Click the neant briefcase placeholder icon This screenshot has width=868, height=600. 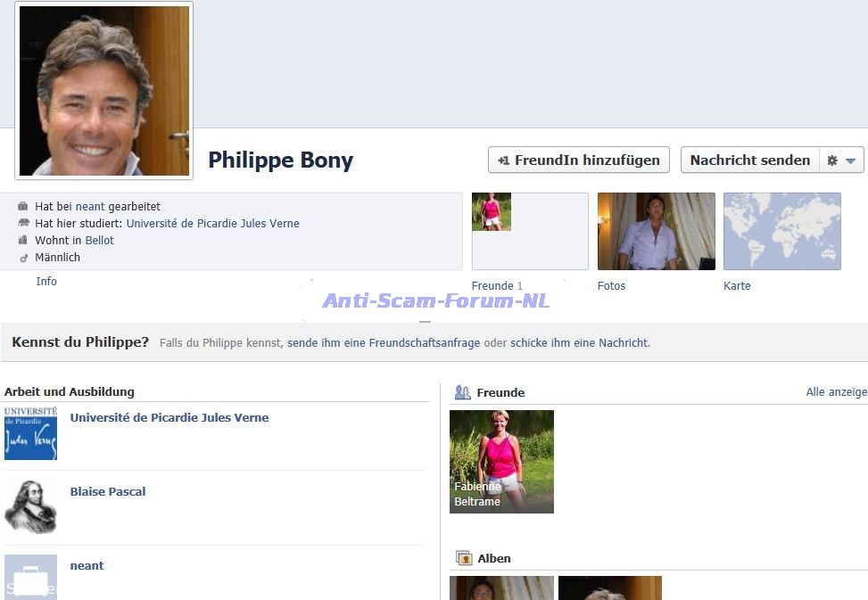tap(30, 577)
